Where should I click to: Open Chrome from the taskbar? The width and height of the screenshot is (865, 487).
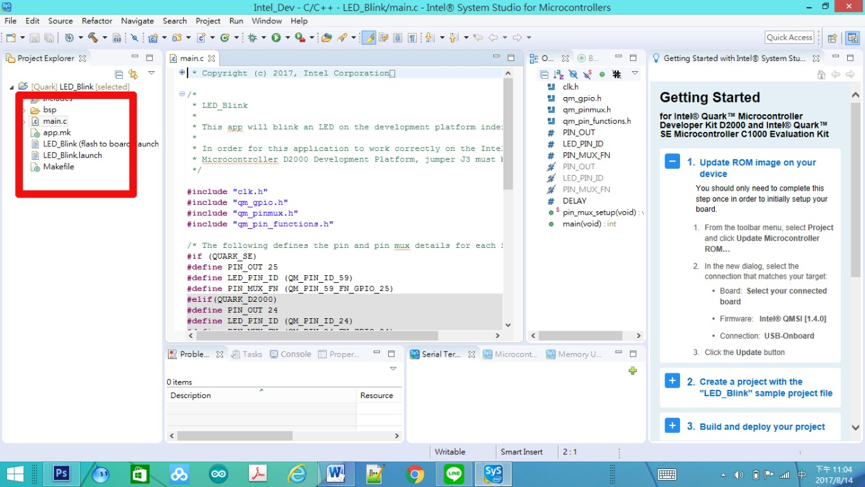[x=415, y=474]
